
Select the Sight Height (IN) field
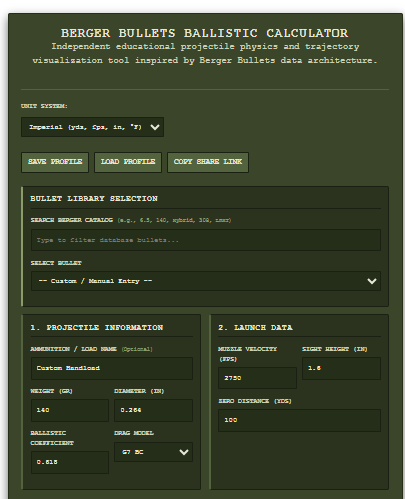(341, 368)
